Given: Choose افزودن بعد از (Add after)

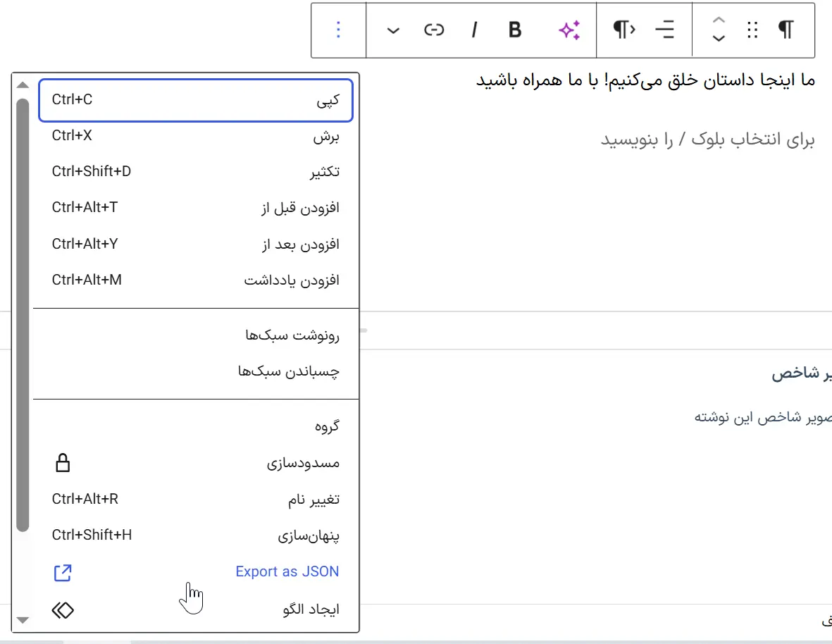Looking at the screenshot, I should coord(196,244).
